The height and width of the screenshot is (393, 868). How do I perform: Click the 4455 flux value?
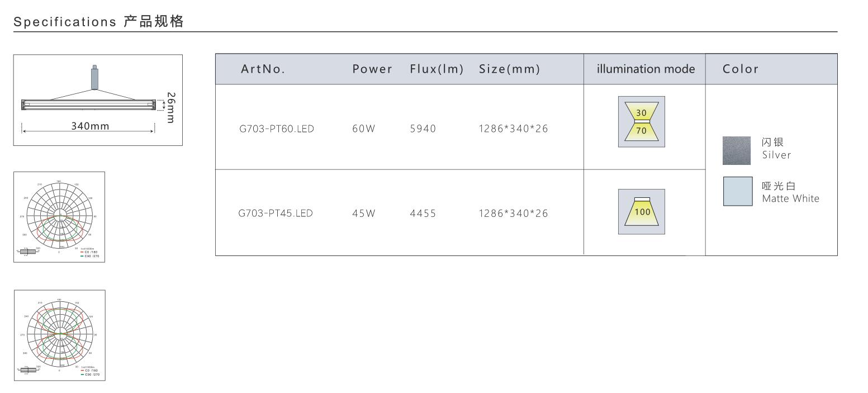pos(423,213)
